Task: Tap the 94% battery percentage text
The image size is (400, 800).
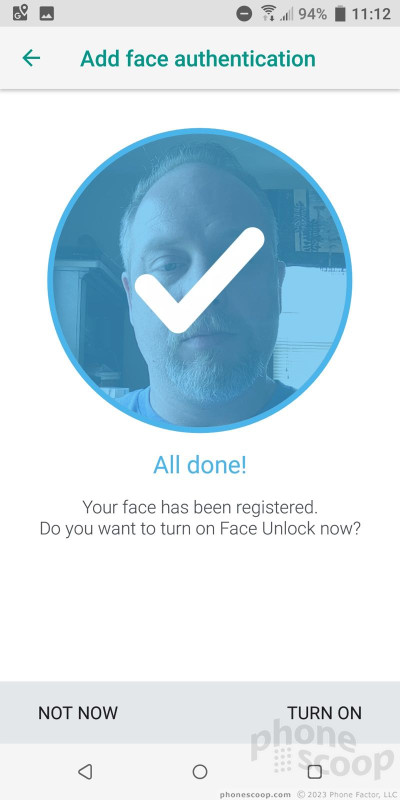Action: pyautogui.click(x=312, y=14)
